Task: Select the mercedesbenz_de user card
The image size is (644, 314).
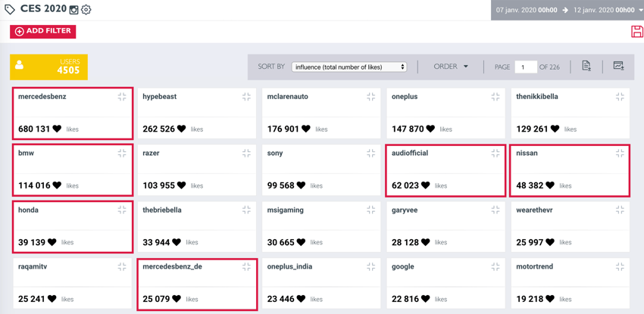Action: point(196,284)
